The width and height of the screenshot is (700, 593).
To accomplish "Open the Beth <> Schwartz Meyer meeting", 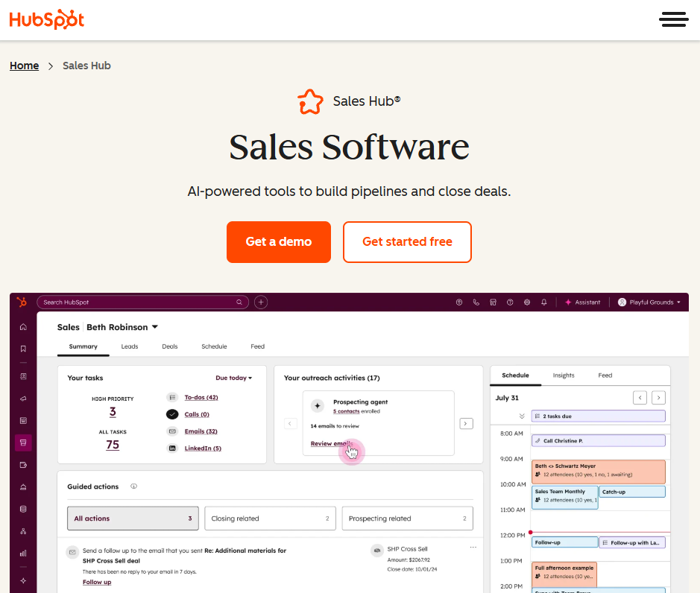I will click(x=598, y=472).
